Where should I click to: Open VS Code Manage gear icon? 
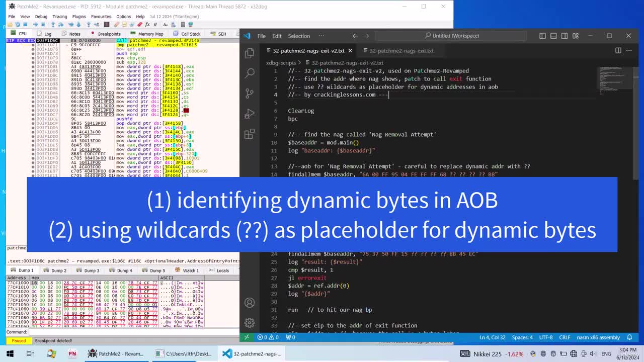coord(250,323)
